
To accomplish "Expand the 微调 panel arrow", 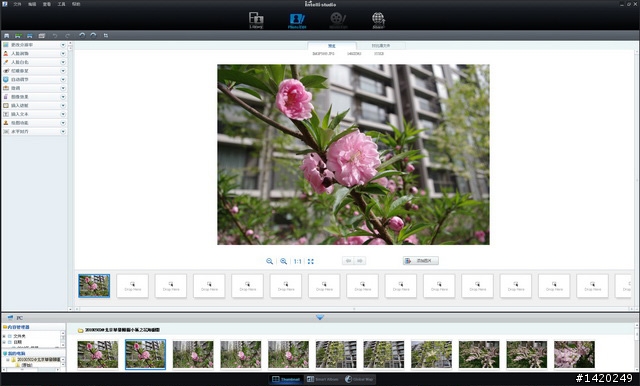I will (63, 88).
